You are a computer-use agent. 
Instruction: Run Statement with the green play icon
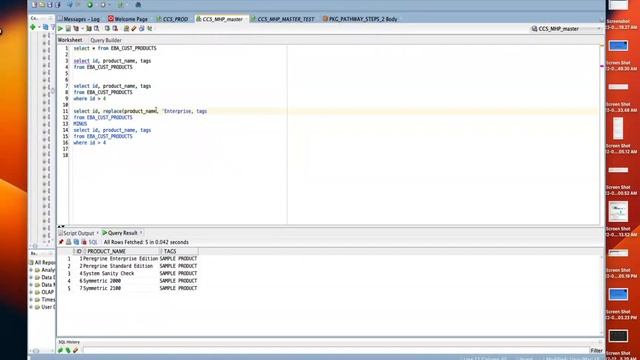(x=60, y=29)
